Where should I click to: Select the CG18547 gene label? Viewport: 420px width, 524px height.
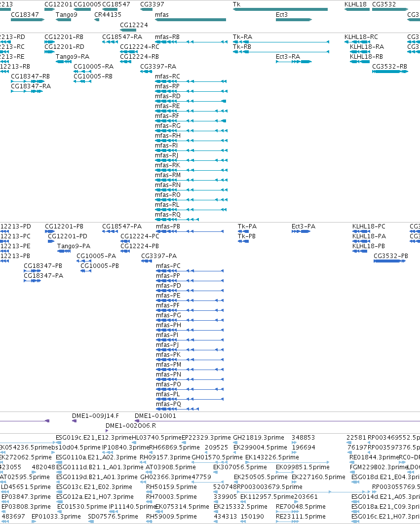(116, 4)
